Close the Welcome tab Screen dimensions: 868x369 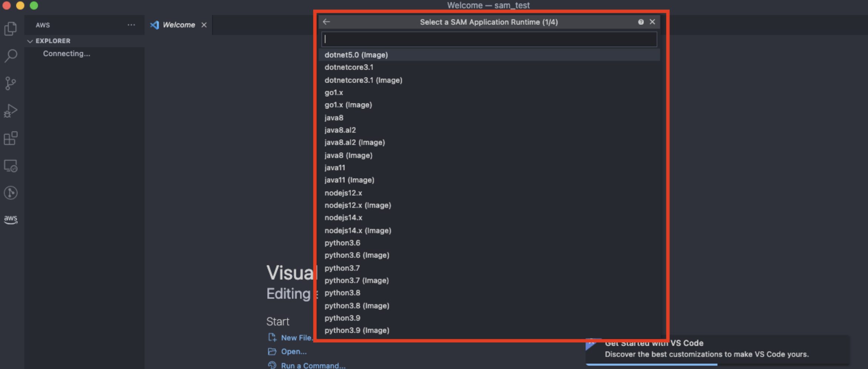(x=204, y=25)
